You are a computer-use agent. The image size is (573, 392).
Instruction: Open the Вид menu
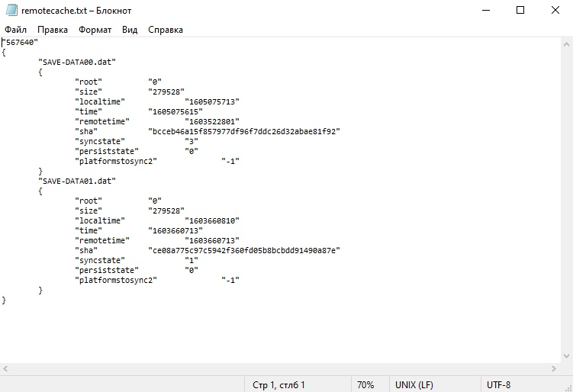(x=130, y=30)
